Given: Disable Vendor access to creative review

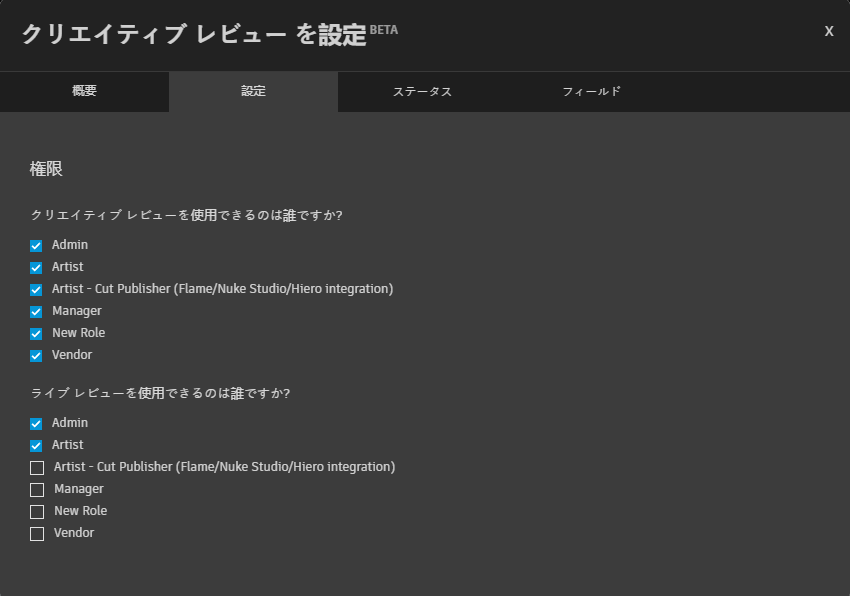Looking at the screenshot, I should [x=37, y=354].
